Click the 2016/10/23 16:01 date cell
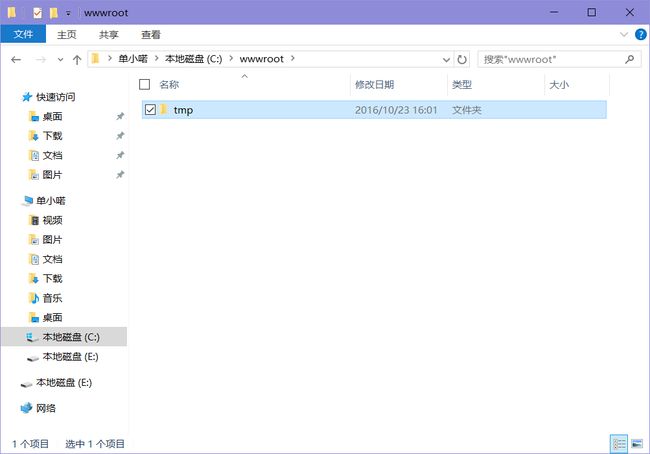Image resolution: width=650 pixels, height=454 pixels. tap(396, 110)
